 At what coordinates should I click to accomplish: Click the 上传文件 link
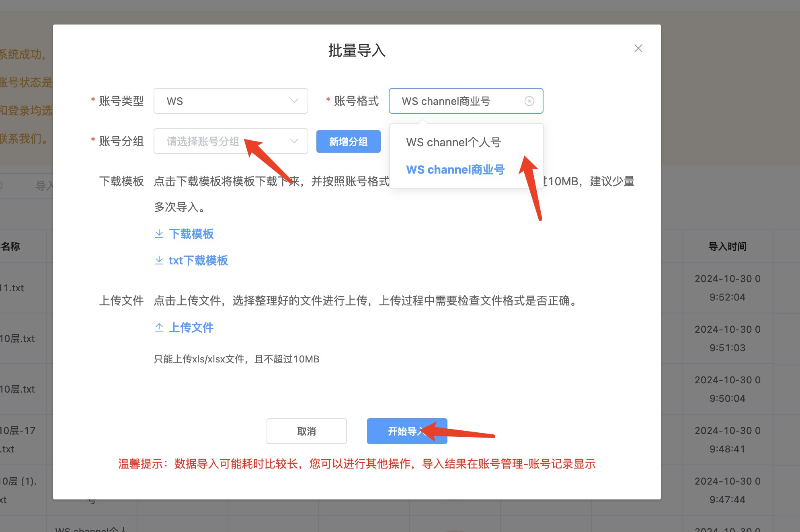pyautogui.click(x=191, y=327)
